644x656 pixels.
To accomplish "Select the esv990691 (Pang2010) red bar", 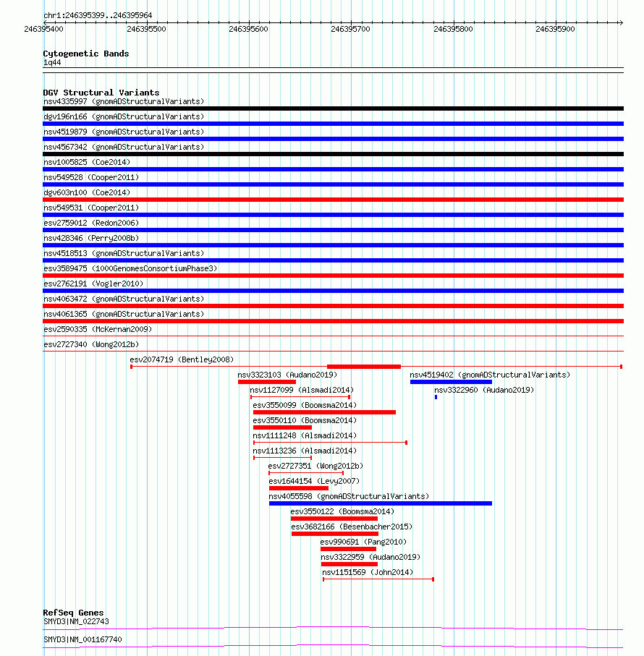I will click(348, 549).
